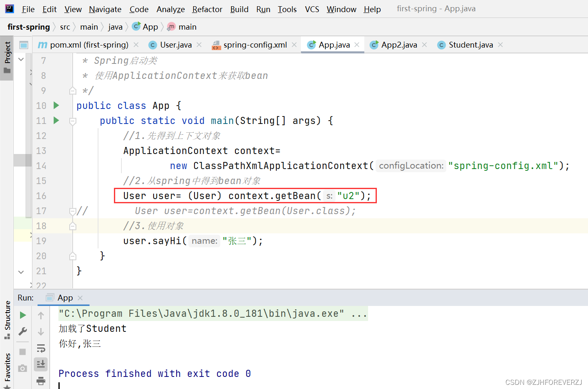Image resolution: width=588 pixels, height=389 pixels.
Task: Close the spring-config.xml tab
Action: click(294, 45)
